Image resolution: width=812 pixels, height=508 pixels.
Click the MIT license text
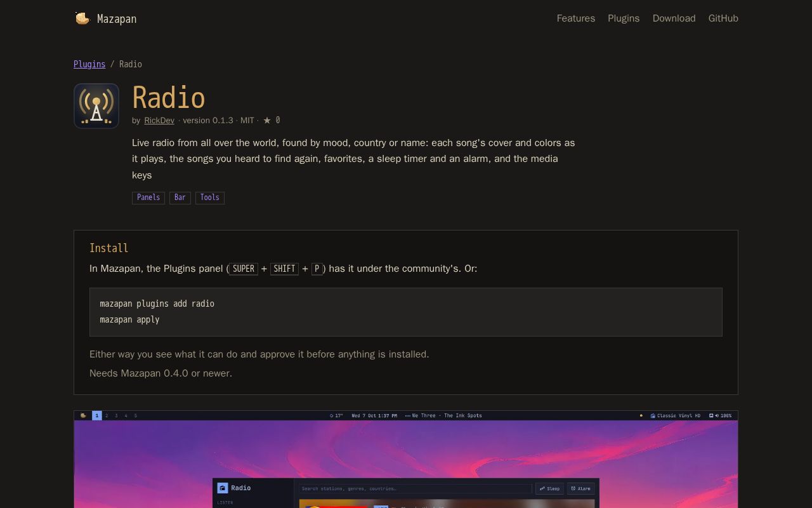247,120
